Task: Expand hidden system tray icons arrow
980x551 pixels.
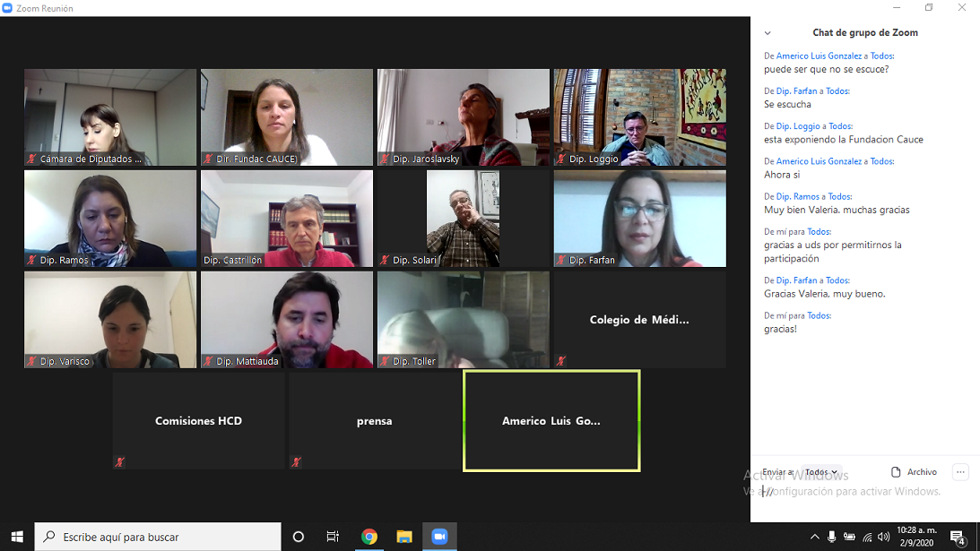Action: click(814, 537)
